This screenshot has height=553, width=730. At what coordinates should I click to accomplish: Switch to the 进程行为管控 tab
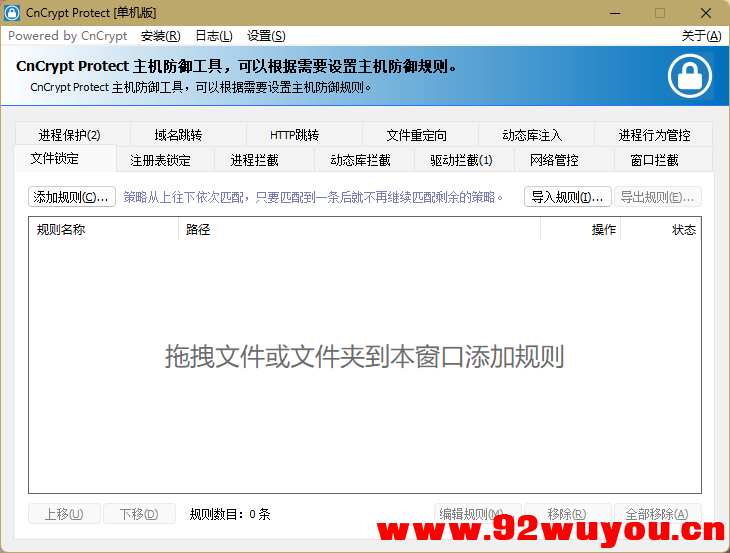(x=654, y=135)
